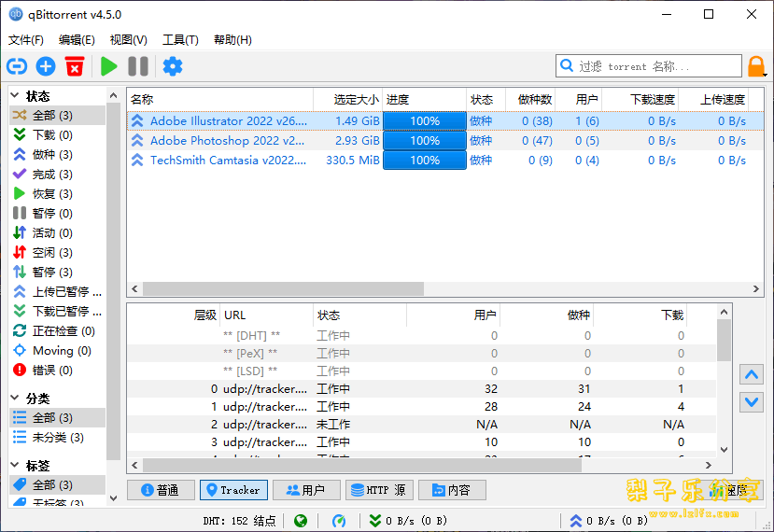
Task: Click the download speed in status bar
Action: pyautogui.click(x=408, y=521)
